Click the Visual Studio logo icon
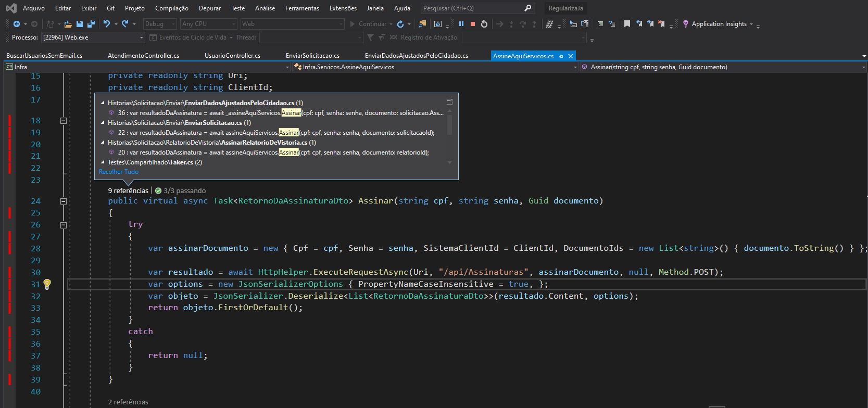 [x=11, y=8]
